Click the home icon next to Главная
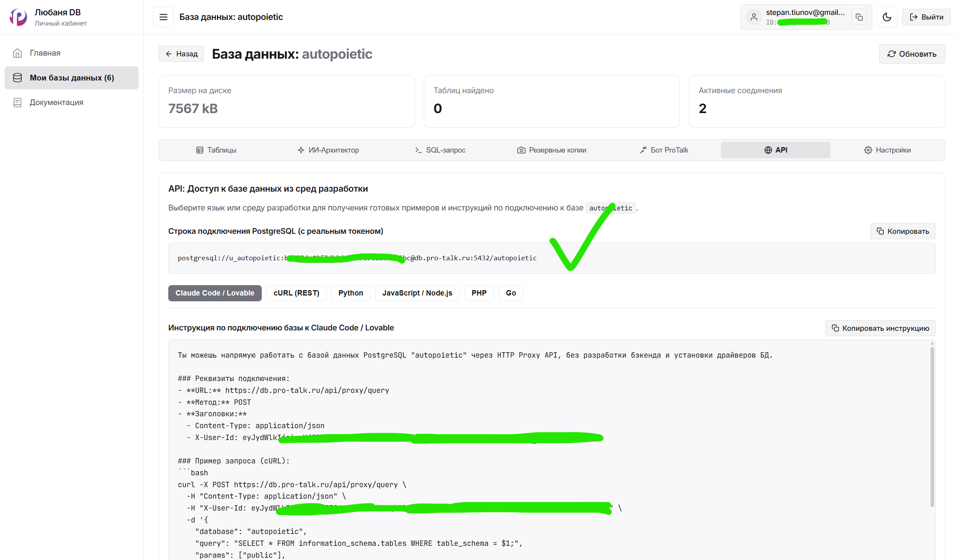The width and height of the screenshot is (957, 560). 17,53
